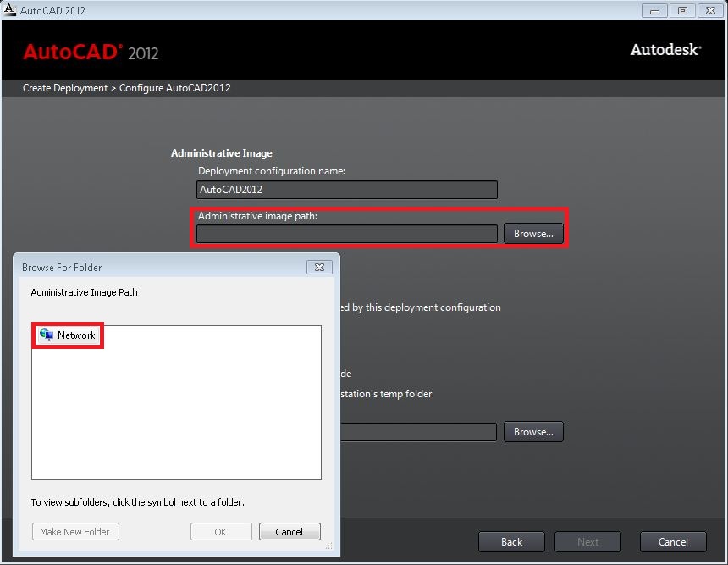
Task: Click the Make New Folder button
Action: (75, 532)
